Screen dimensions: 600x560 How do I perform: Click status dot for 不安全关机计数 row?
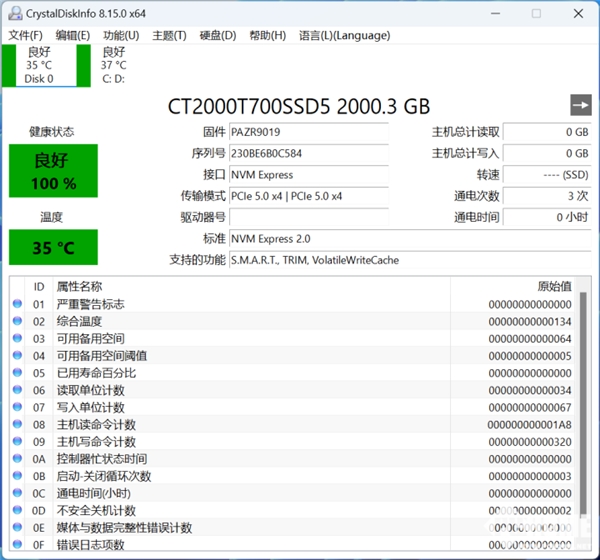[x=17, y=510]
